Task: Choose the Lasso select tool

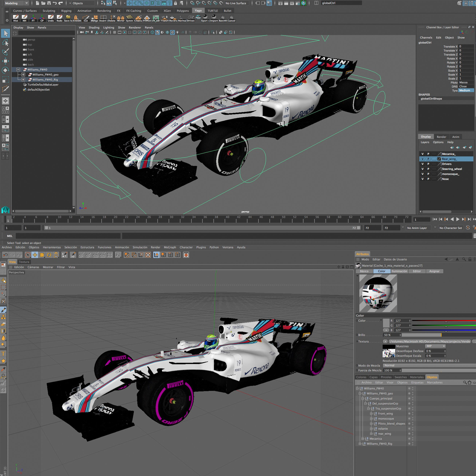Action: tap(5, 43)
